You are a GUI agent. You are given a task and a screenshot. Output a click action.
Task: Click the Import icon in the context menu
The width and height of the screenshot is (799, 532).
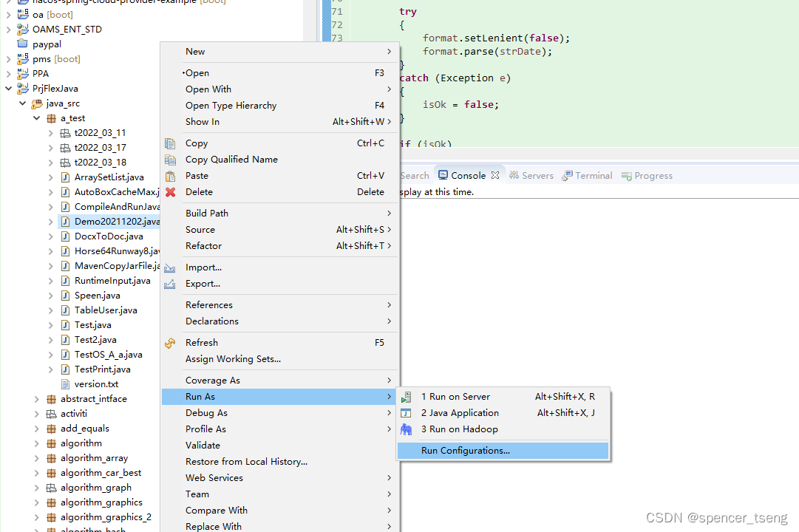point(171,267)
